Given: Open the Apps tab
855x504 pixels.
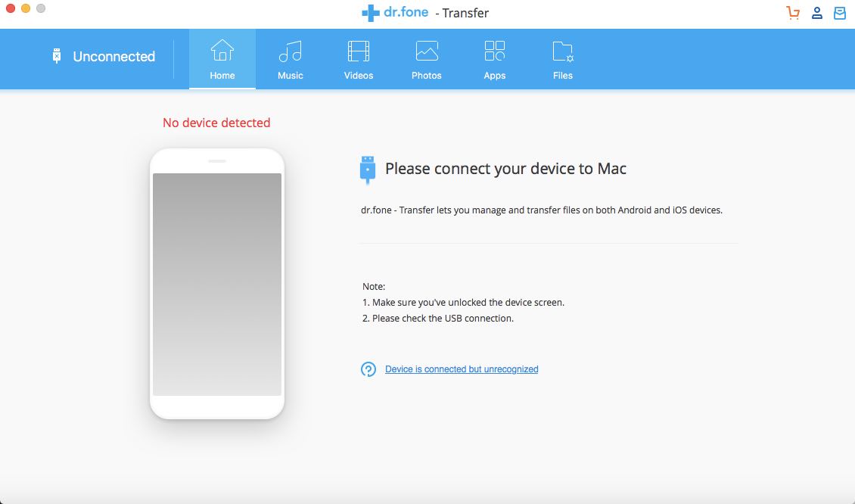Looking at the screenshot, I should tap(495, 59).
